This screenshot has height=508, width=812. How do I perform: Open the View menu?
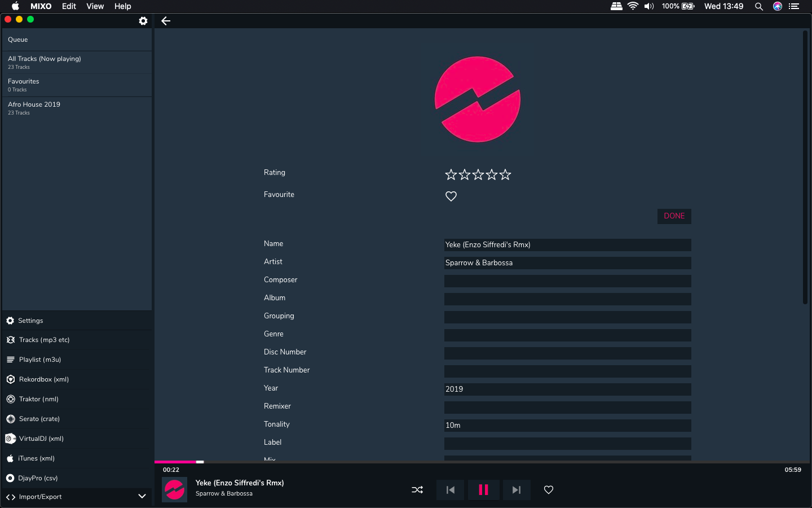pos(95,6)
